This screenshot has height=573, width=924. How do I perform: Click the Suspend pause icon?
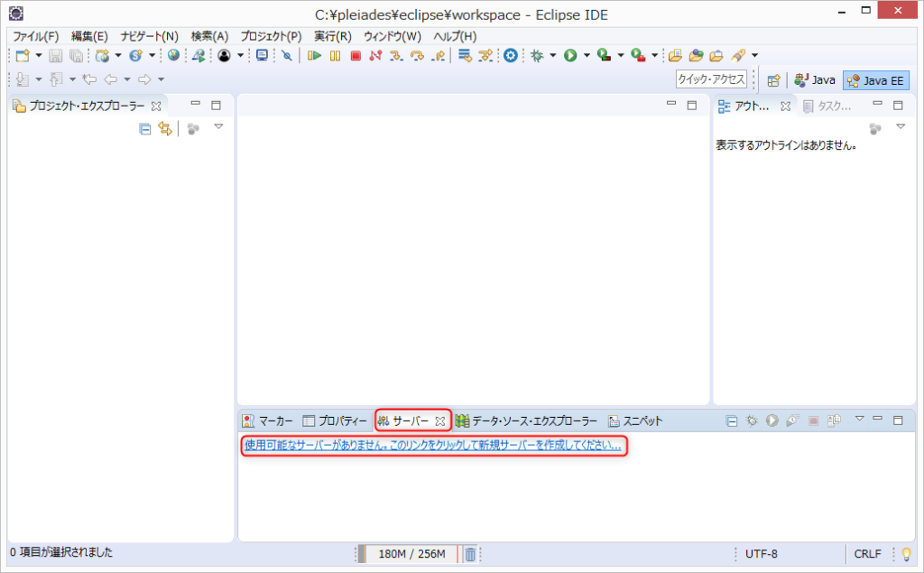coord(336,55)
